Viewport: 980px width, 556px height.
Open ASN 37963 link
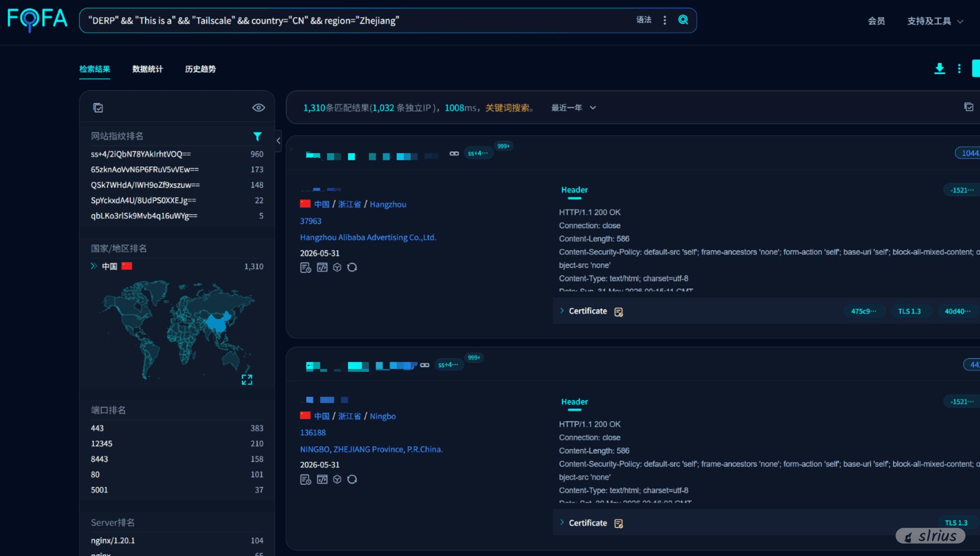311,221
